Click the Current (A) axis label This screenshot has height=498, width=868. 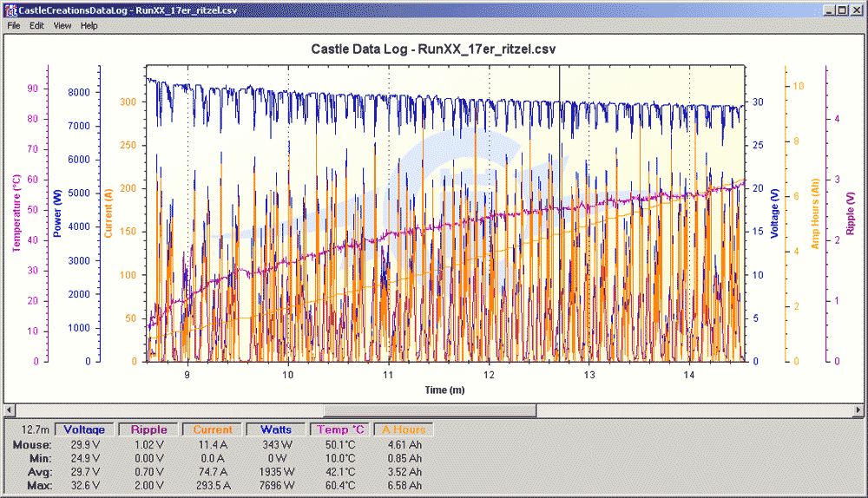[x=108, y=213]
